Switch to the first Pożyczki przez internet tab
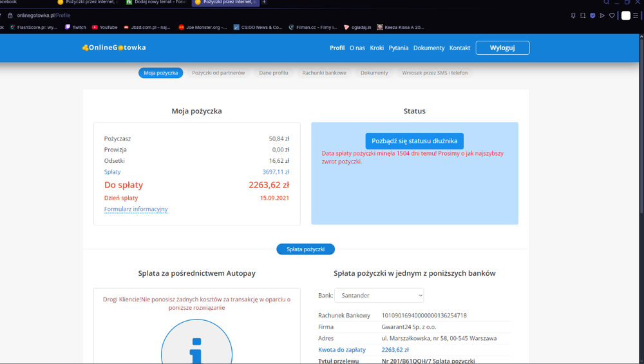 pos(88,2)
